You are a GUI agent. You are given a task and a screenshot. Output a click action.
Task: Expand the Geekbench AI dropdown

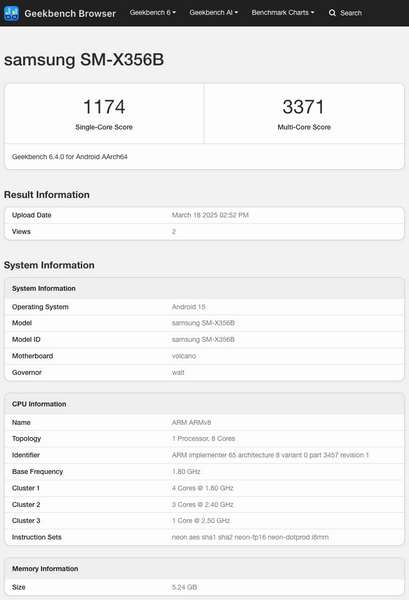213,13
